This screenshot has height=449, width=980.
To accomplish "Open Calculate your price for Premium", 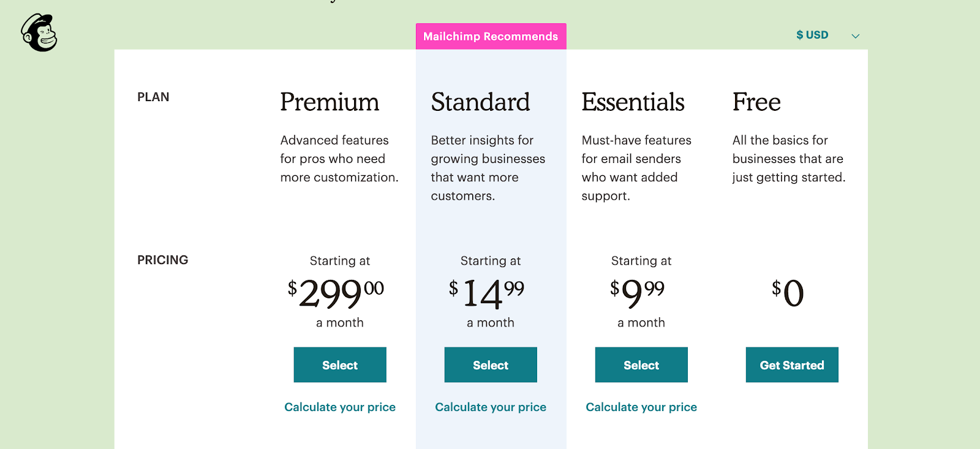I will (340, 407).
